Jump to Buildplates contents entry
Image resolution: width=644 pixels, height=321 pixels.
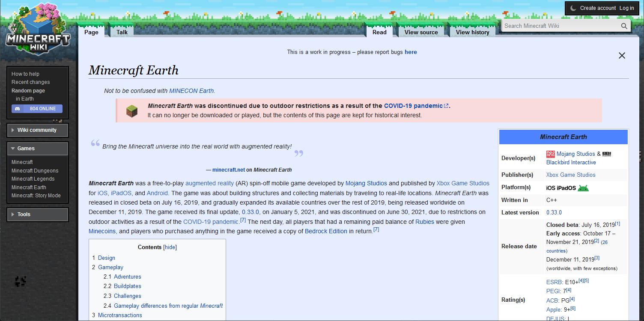coord(128,286)
